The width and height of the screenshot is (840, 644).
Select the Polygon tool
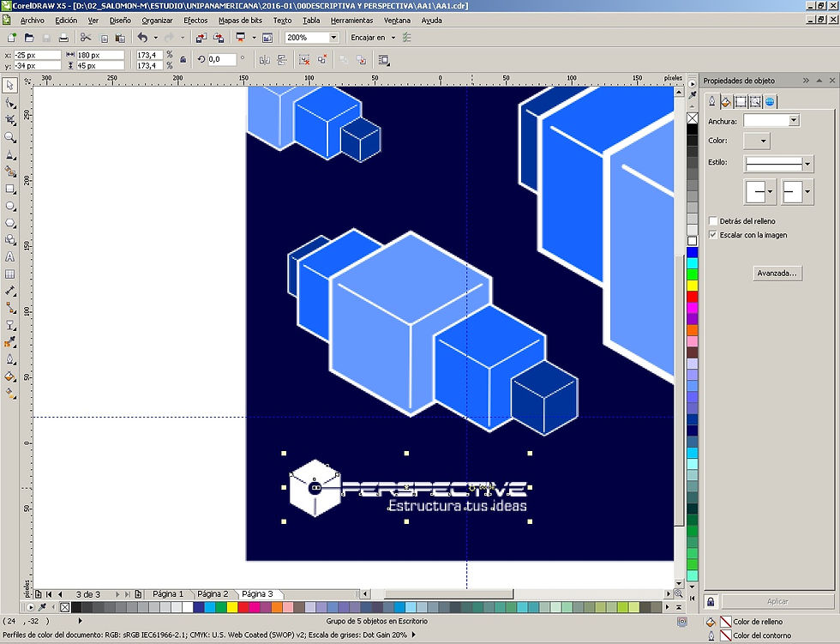[9, 224]
